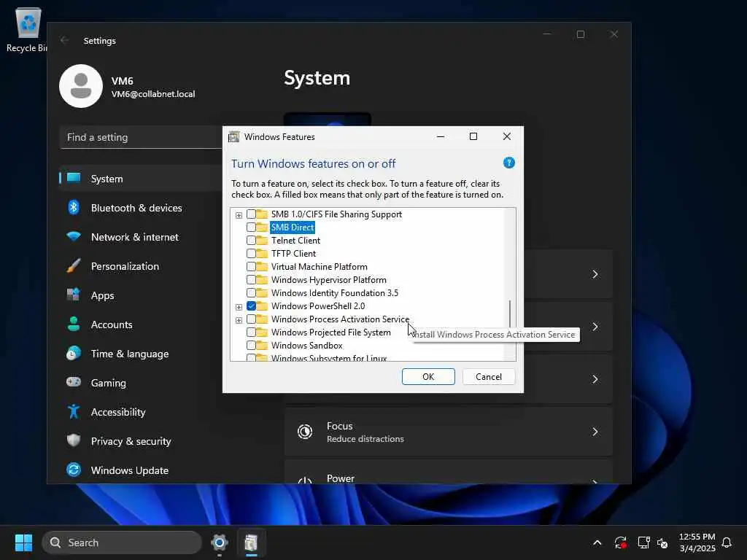
Task: Open the Start menu Windows logo
Action: 23,542
